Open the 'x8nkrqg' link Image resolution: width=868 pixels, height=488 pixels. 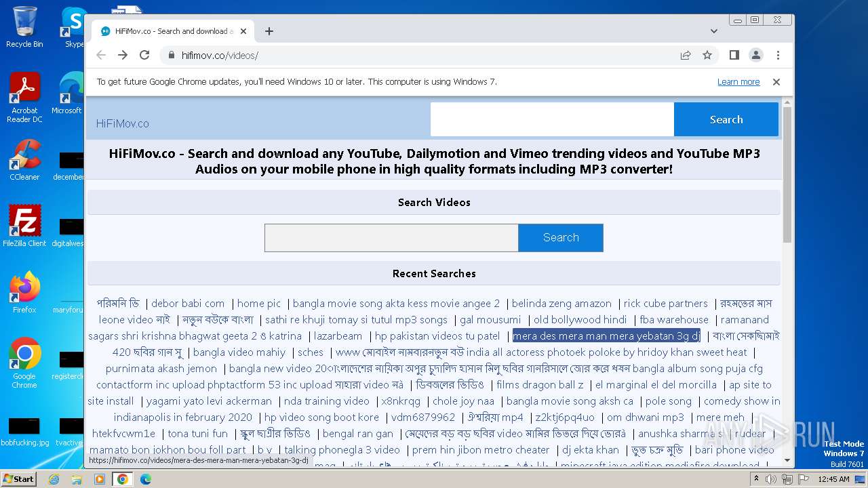[401, 401]
